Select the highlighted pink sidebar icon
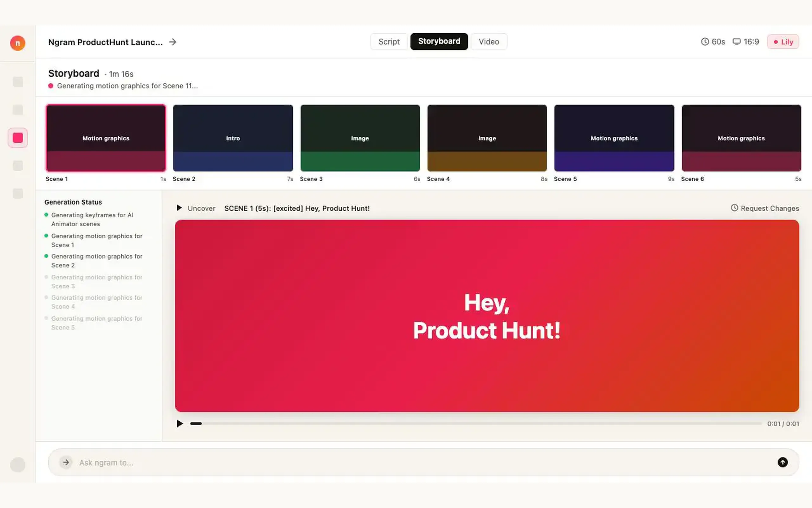The height and width of the screenshot is (508, 812). coord(18,138)
